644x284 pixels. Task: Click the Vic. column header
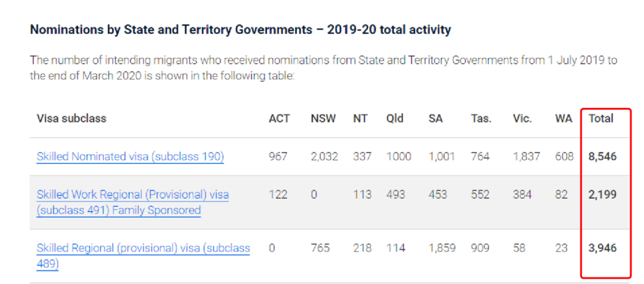click(x=522, y=118)
